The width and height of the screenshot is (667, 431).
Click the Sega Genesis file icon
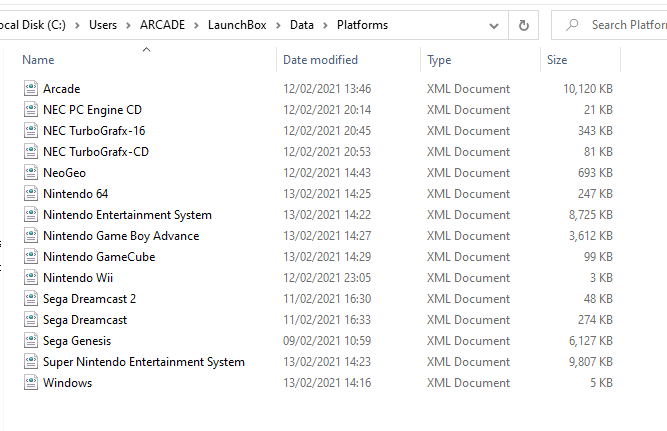31,340
